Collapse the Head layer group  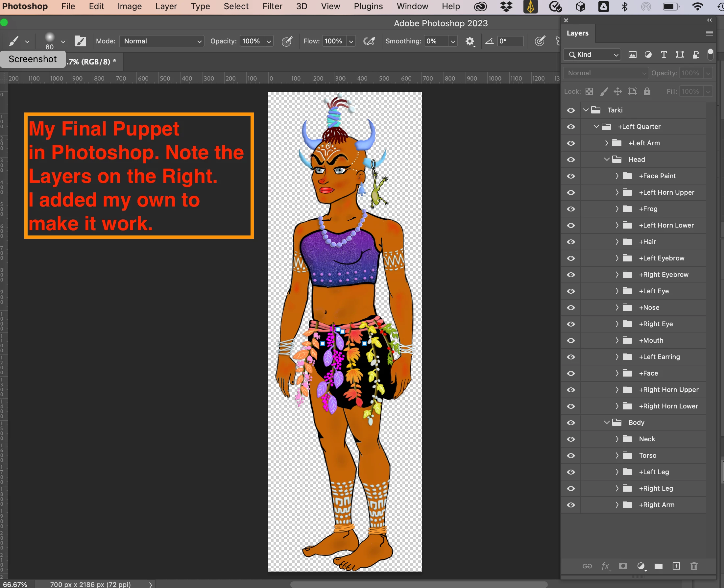click(607, 159)
